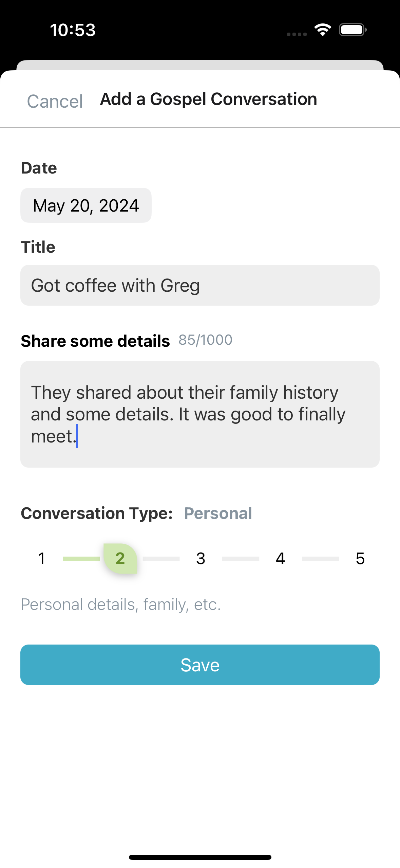The width and height of the screenshot is (400, 868).
Task: Choose conversation type level 3
Action: click(x=201, y=559)
